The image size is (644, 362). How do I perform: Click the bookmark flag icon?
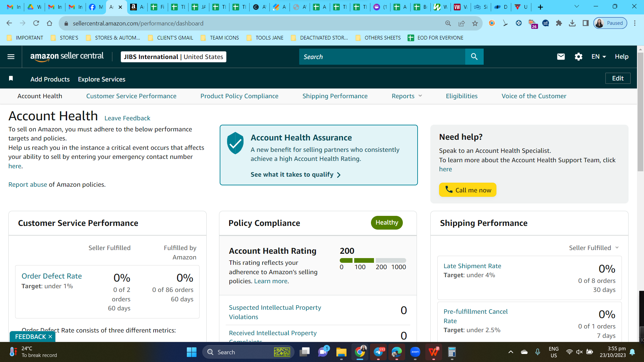11,78
